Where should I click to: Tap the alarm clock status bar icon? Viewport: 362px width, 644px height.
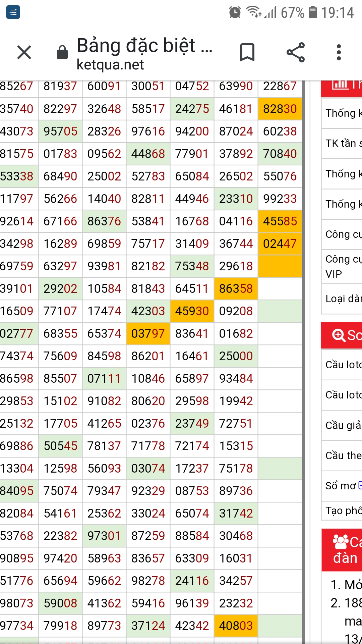[x=235, y=13]
